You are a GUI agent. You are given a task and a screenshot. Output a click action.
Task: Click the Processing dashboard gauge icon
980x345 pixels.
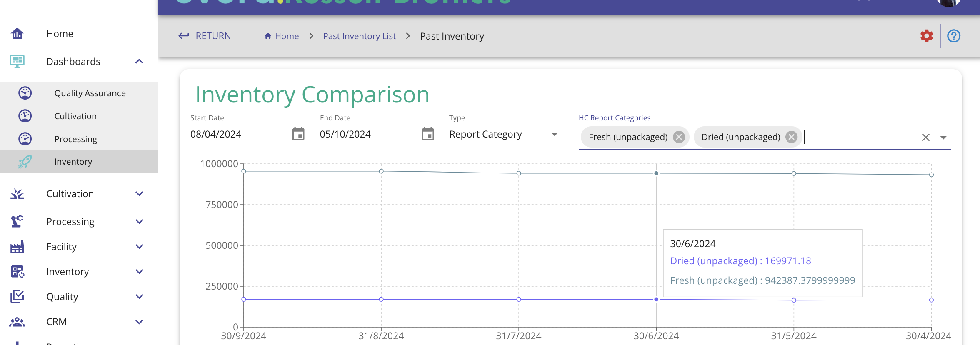pos(25,139)
